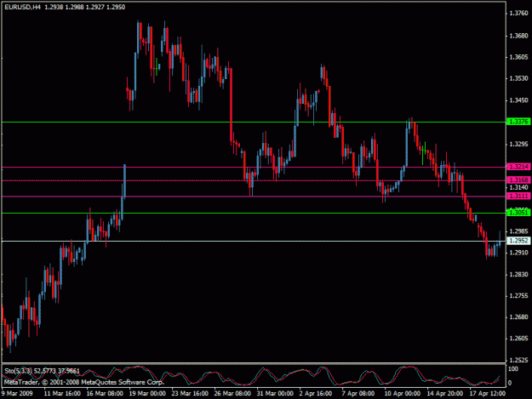
Task: Click the 2 Apr 16:00 time label
Action: 316,393
